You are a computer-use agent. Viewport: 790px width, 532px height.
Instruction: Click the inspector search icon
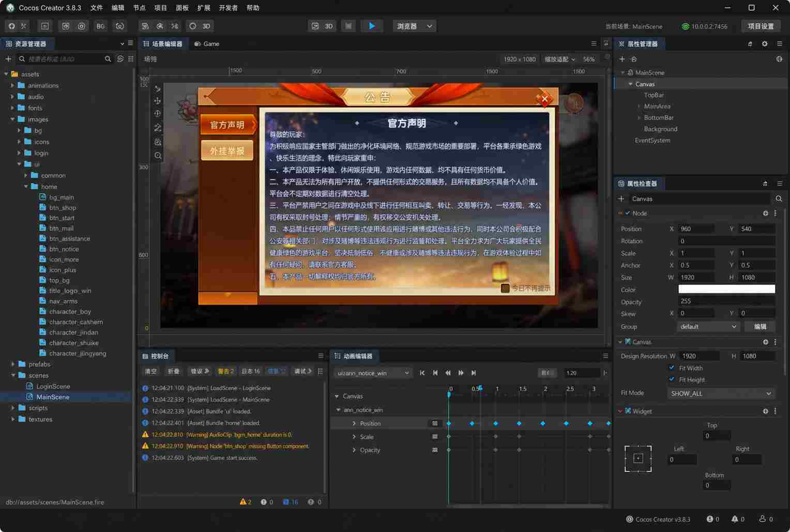pos(779,199)
